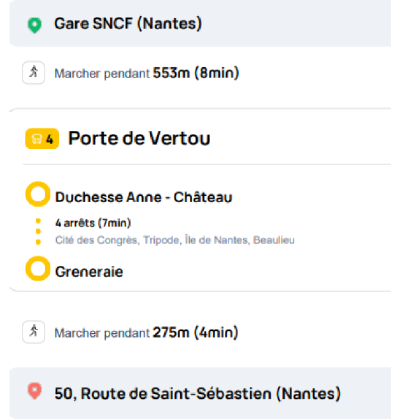The height and width of the screenshot is (420, 400).
Task: Click the yellow dotted intermediate stops indicator
Action: click(x=38, y=231)
